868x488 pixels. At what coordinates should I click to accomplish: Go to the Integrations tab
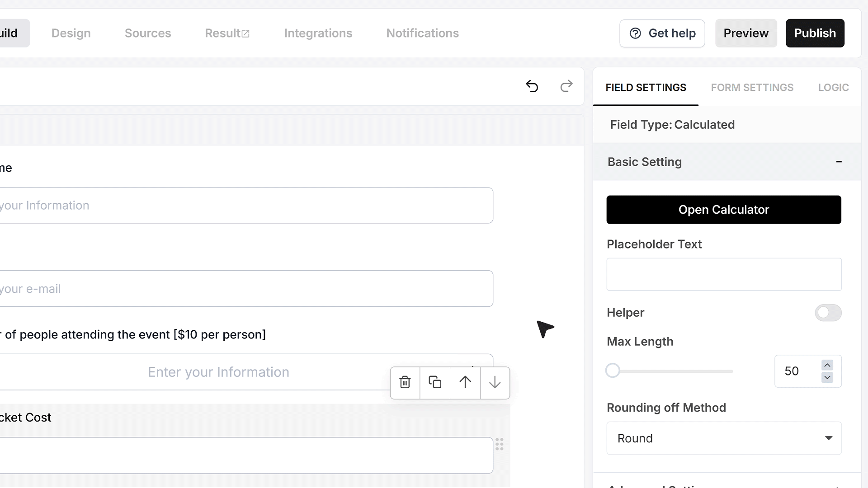pos(318,33)
